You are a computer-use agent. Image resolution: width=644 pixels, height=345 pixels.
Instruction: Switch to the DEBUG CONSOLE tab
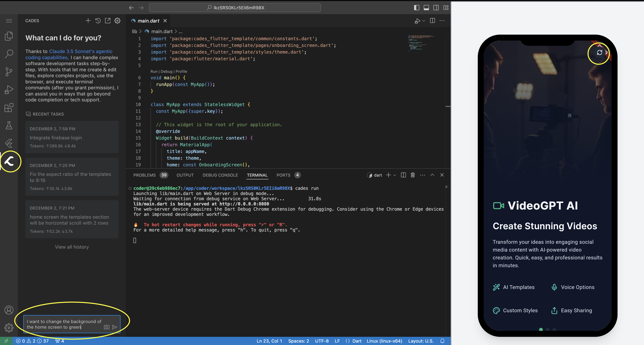click(x=220, y=175)
